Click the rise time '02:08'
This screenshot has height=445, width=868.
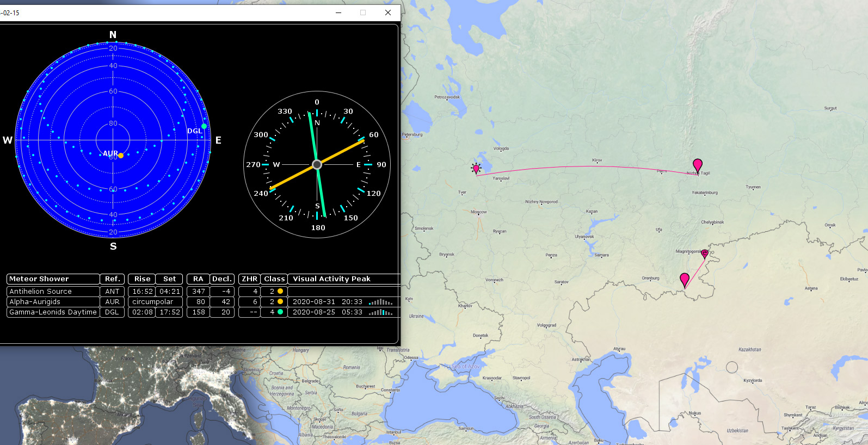[142, 312]
